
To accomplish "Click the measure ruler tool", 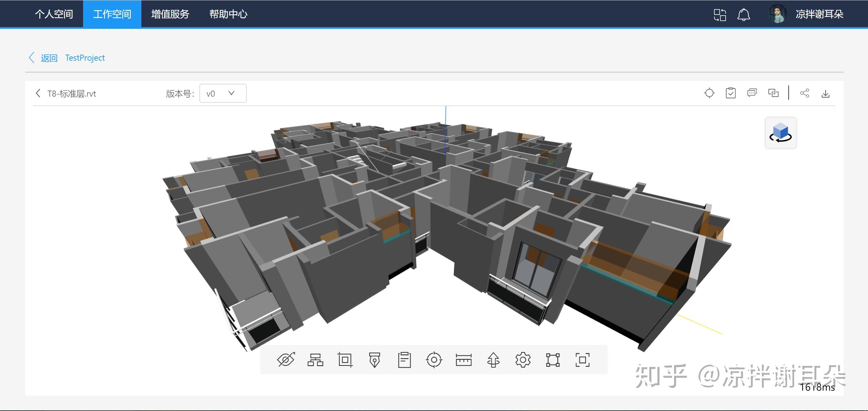I will click(x=463, y=360).
